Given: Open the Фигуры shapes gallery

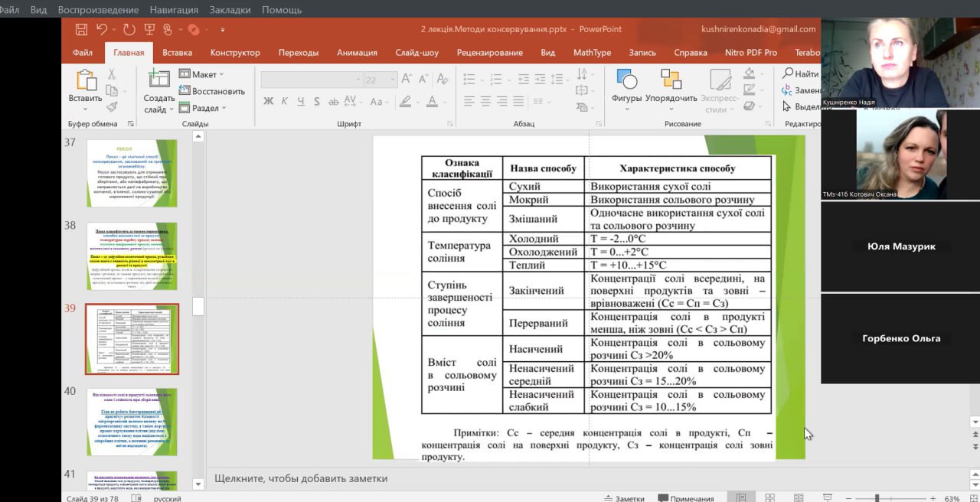Looking at the screenshot, I should point(626,86).
